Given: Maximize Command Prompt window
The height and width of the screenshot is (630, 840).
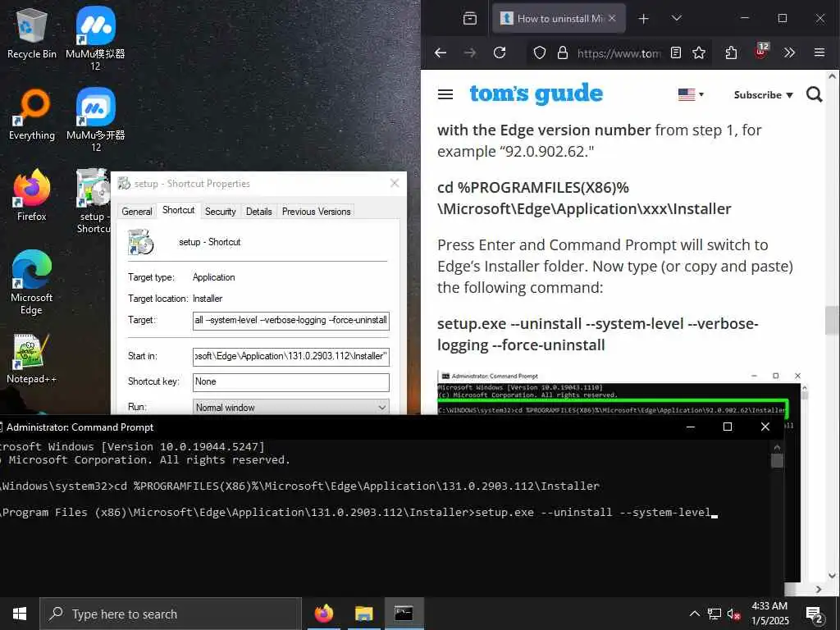Looking at the screenshot, I should click(x=728, y=427).
